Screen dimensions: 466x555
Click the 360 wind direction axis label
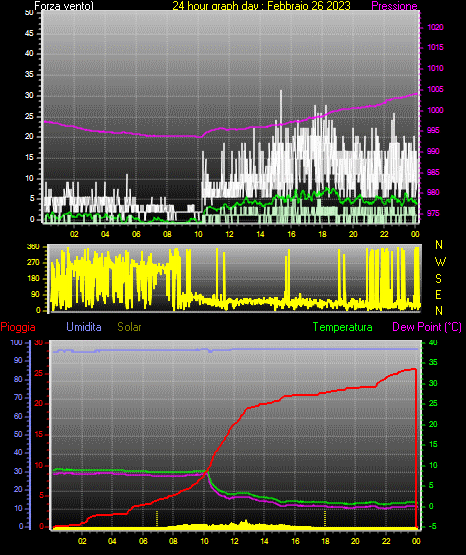(x=33, y=247)
